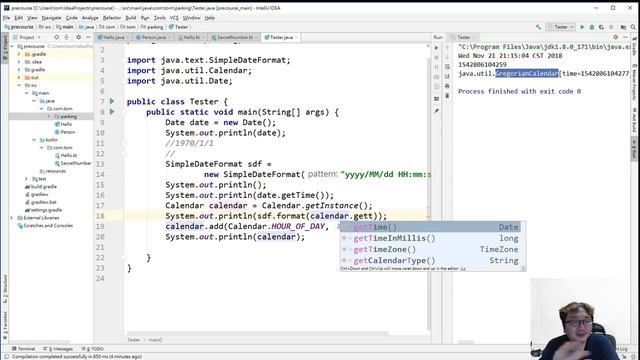Select Scratches and Consoles tree item
The height and width of the screenshot is (360, 640).
coord(45,226)
